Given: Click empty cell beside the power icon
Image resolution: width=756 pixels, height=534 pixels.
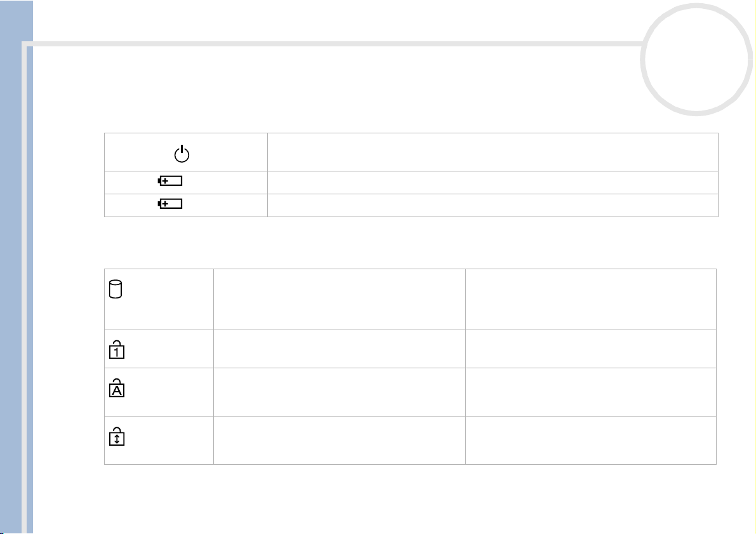Looking at the screenshot, I should point(493,152).
